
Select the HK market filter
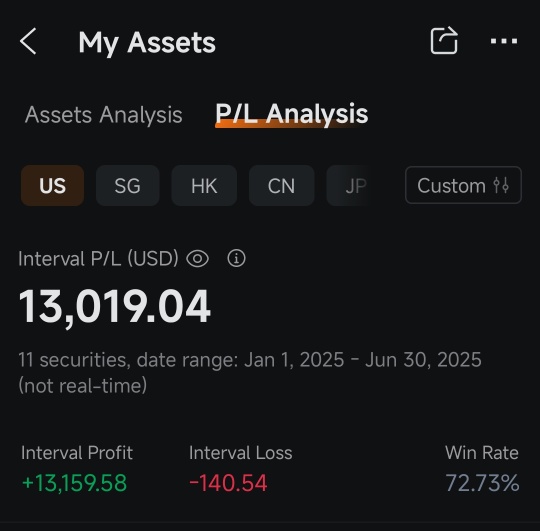[204, 186]
